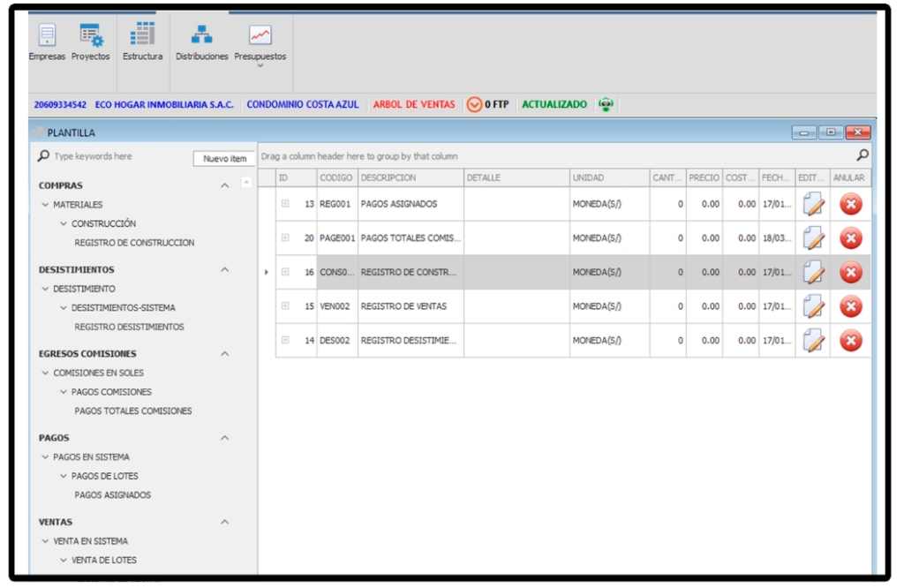Expand detail of row ID 16
This screenshot has width=904, height=588.
(285, 272)
